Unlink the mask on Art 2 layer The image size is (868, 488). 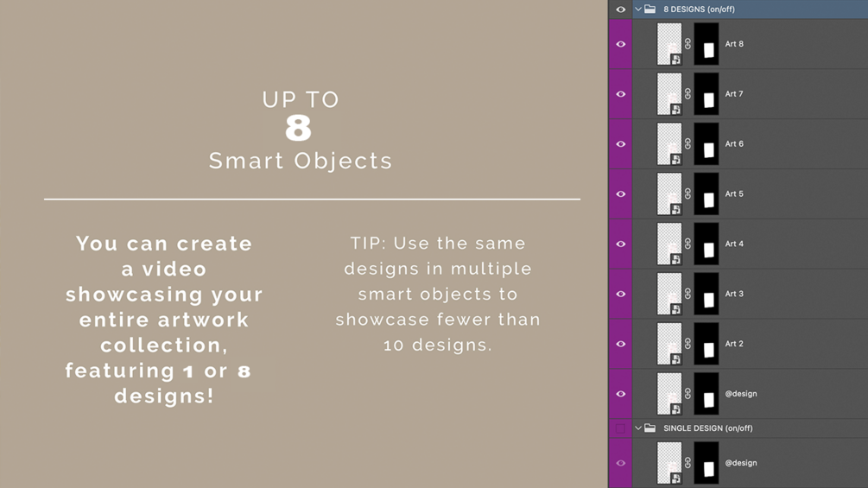click(x=687, y=344)
